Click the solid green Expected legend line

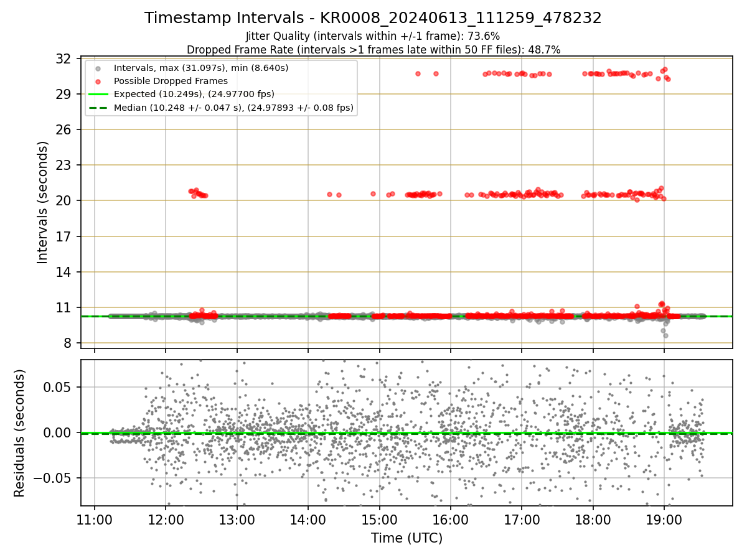(98, 94)
